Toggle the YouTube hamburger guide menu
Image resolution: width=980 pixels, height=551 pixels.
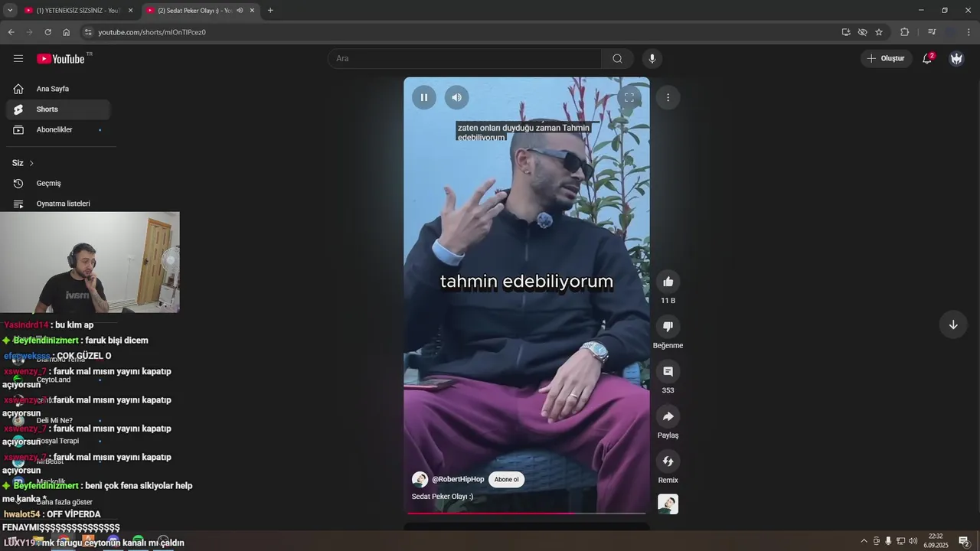point(18,58)
